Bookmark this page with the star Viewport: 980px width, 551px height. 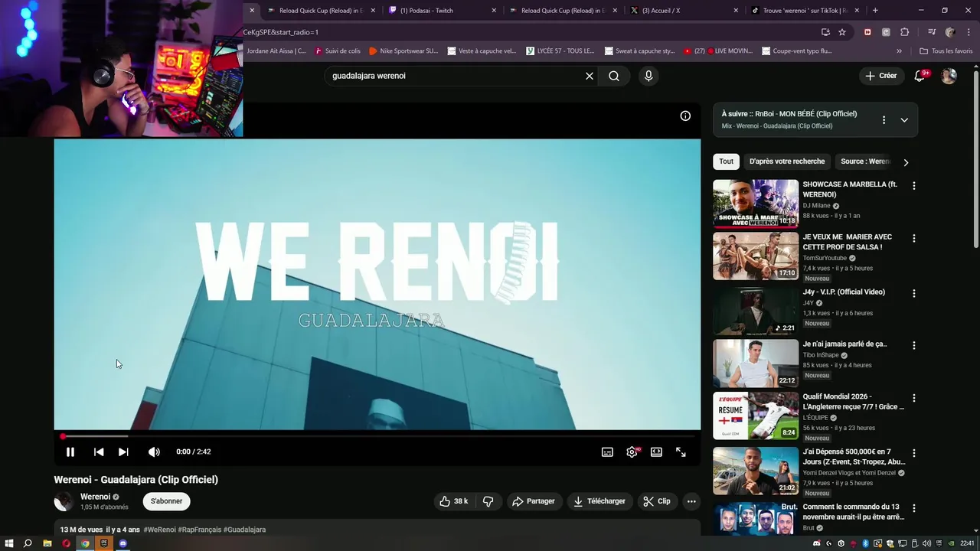tap(842, 32)
